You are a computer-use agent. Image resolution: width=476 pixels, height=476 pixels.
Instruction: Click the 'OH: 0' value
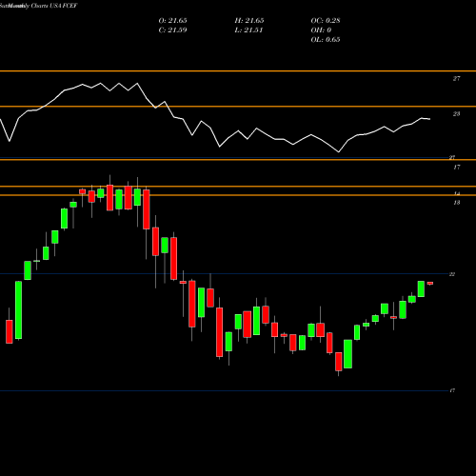point(321,30)
